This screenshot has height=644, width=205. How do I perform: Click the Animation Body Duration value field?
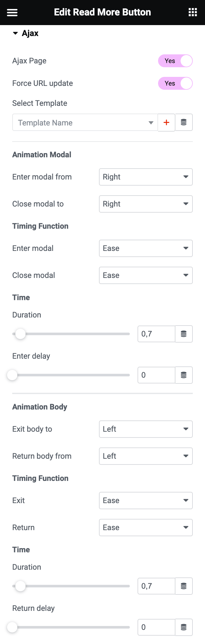156,586
